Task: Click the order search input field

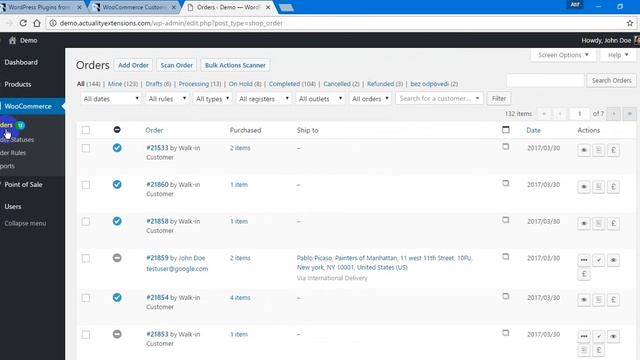Action: coord(545,80)
